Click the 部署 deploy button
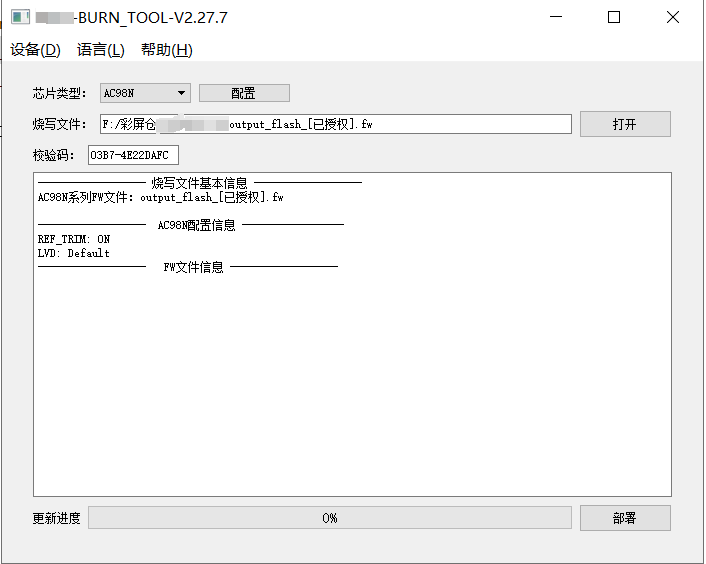Viewport: 706px width, 564px height. point(625,518)
